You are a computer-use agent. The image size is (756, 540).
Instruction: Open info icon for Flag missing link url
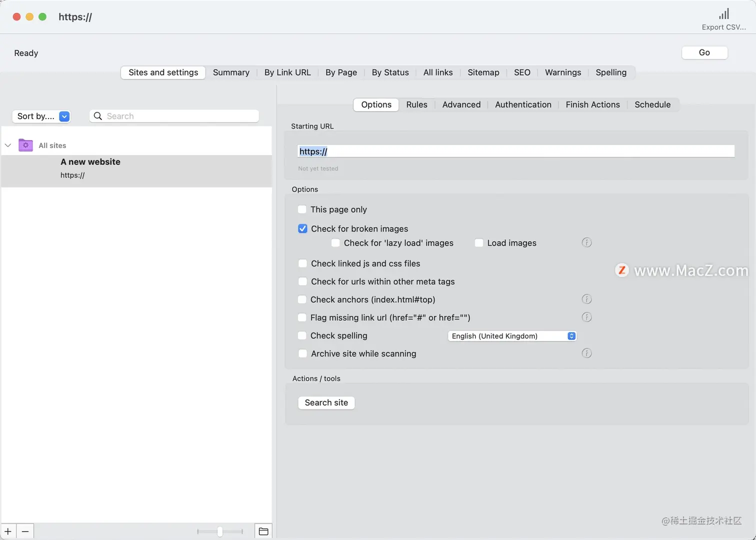click(586, 317)
